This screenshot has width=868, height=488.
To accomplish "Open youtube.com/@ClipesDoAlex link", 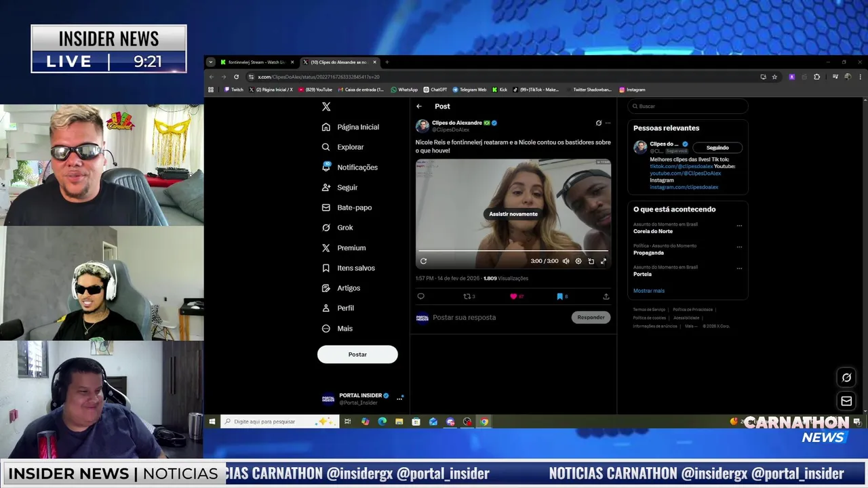I will tap(685, 174).
